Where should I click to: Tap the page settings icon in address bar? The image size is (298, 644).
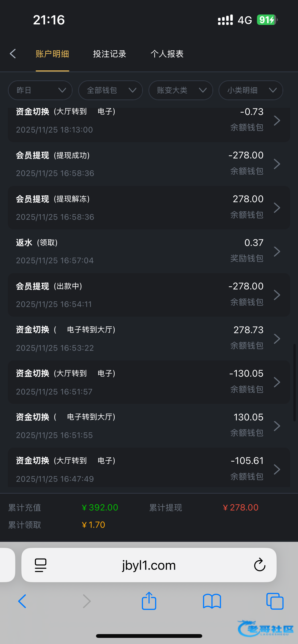(40, 565)
